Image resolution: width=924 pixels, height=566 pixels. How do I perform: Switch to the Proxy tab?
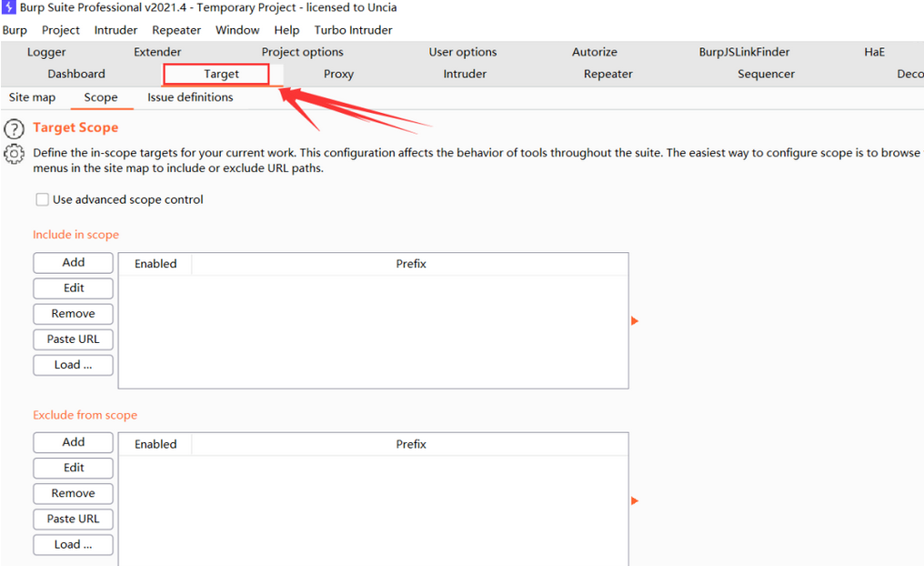click(x=339, y=74)
